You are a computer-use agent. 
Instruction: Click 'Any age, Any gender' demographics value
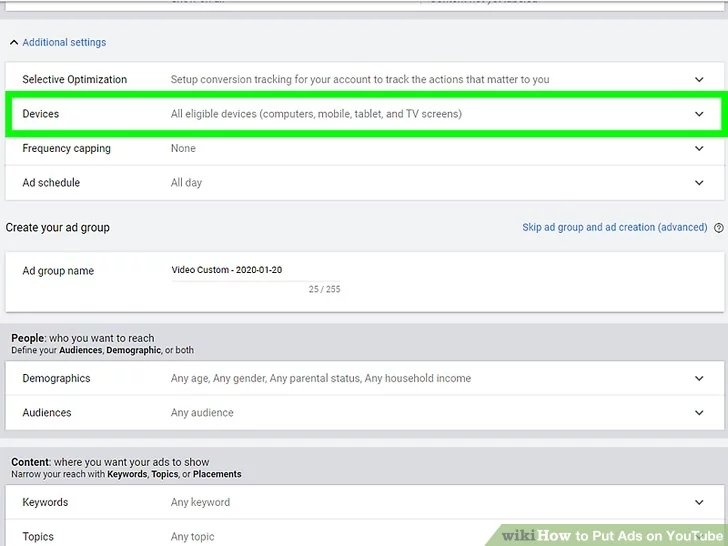coord(321,378)
